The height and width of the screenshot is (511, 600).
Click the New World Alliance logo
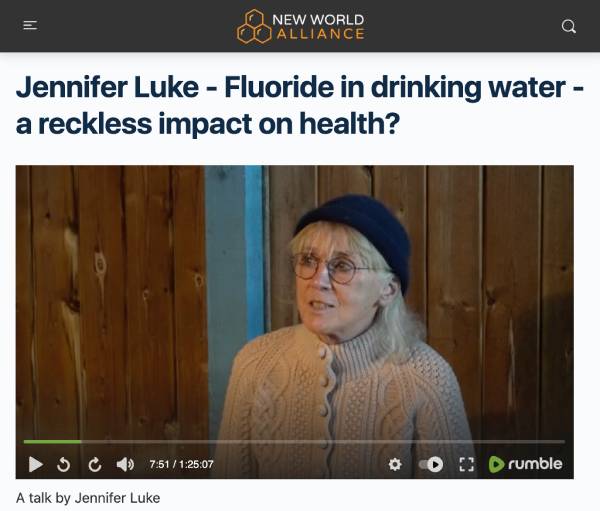tap(300, 26)
